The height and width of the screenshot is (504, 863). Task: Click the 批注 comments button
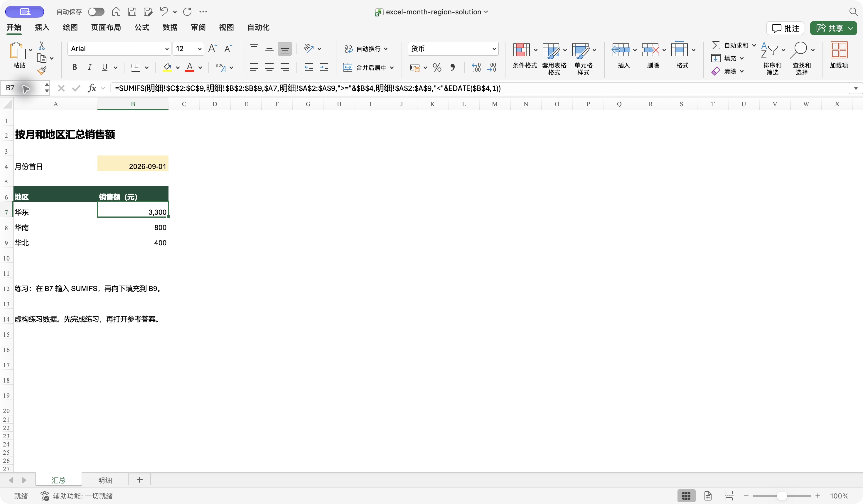[785, 28]
